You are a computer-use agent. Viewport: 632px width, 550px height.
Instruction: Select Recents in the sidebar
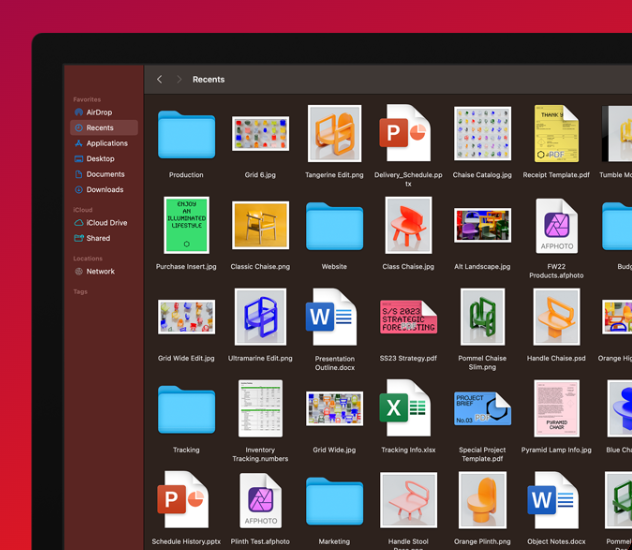[x=104, y=128]
